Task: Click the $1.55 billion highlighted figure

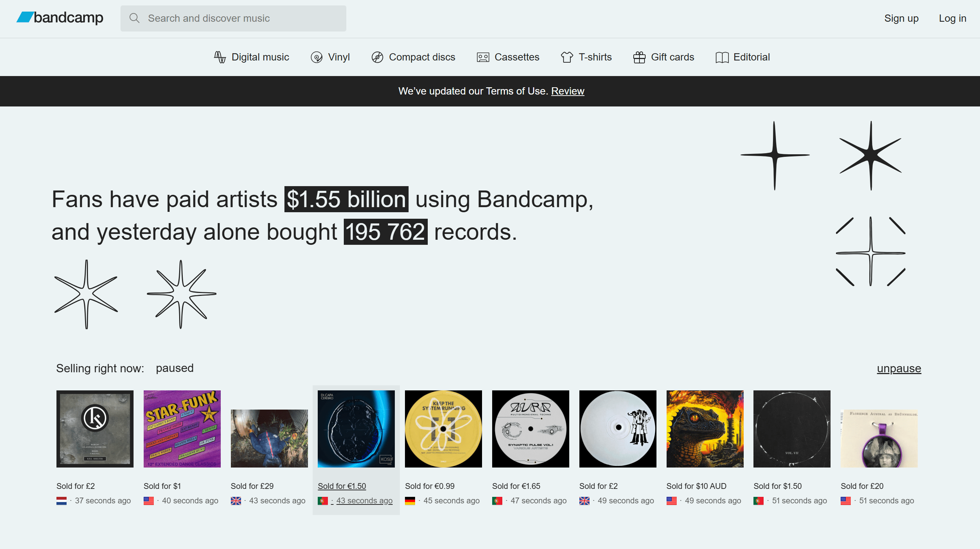Action: coord(346,199)
